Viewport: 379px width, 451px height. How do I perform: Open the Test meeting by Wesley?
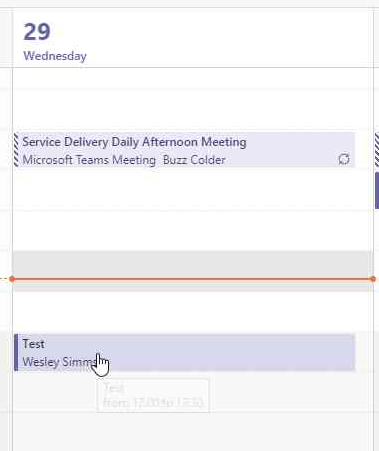point(184,352)
